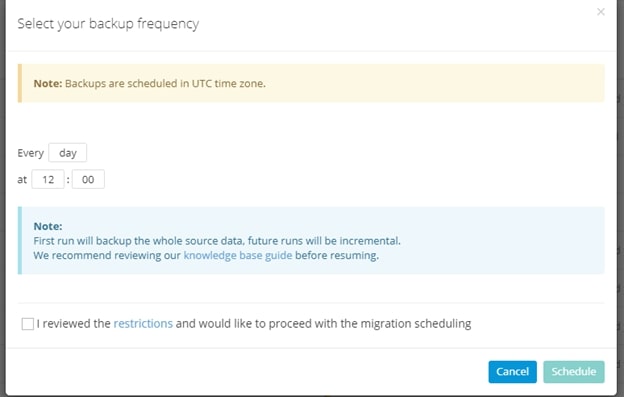The width and height of the screenshot is (624, 397).
Task: Click the Cancel button
Action: (x=513, y=372)
